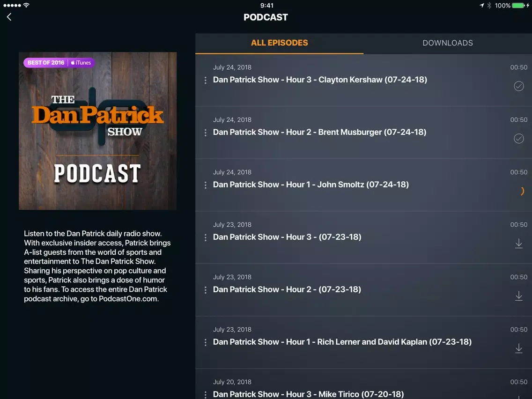Tap 00:50 duration on Rich Lerner episode

tap(519, 329)
